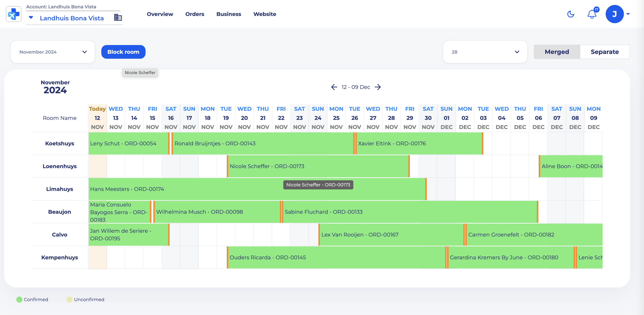The width and height of the screenshot is (644, 315).
Task: Click Landhuis Bona Vista account name
Action: click(x=72, y=18)
